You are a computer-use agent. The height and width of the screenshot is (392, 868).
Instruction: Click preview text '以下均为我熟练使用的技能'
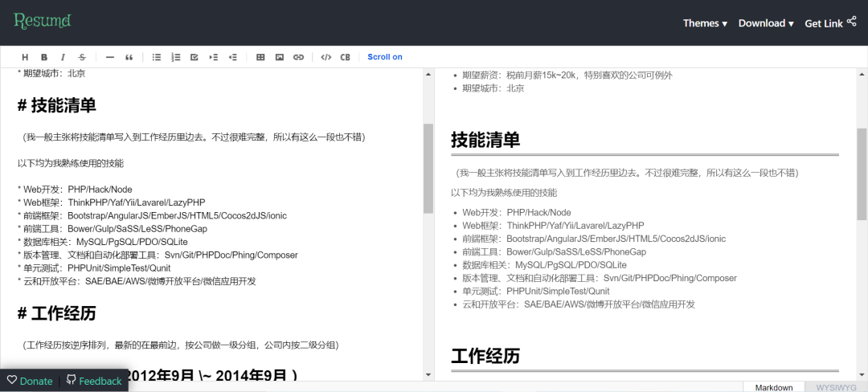(x=504, y=193)
